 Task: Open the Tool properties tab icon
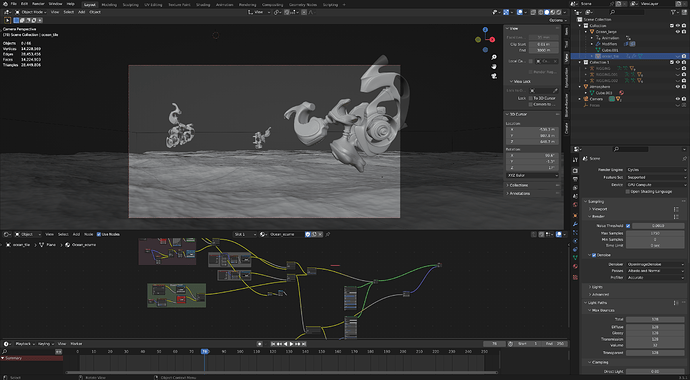coord(575,160)
